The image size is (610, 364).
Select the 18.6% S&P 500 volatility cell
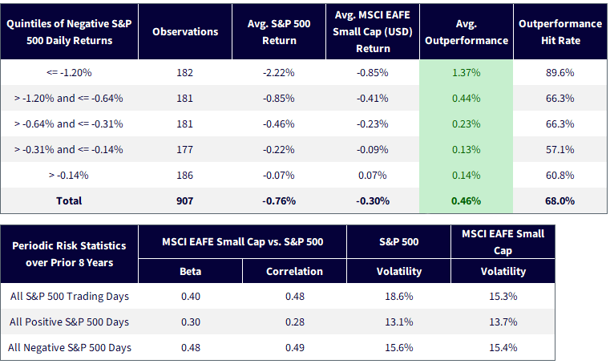[398, 297]
